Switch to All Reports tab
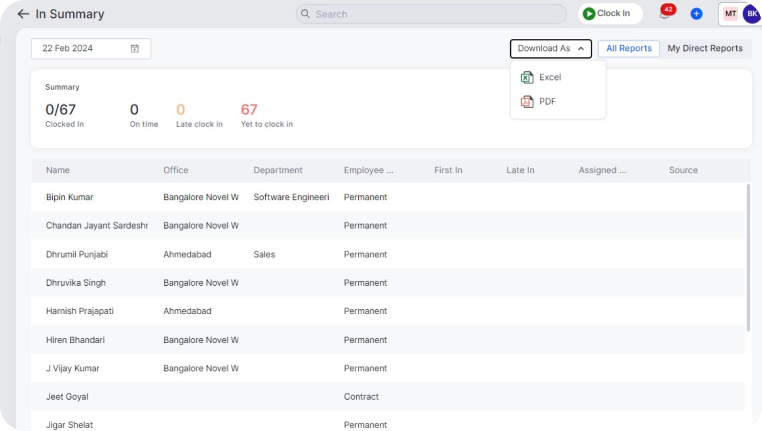Image resolution: width=762 pixels, height=431 pixels. [629, 49]
